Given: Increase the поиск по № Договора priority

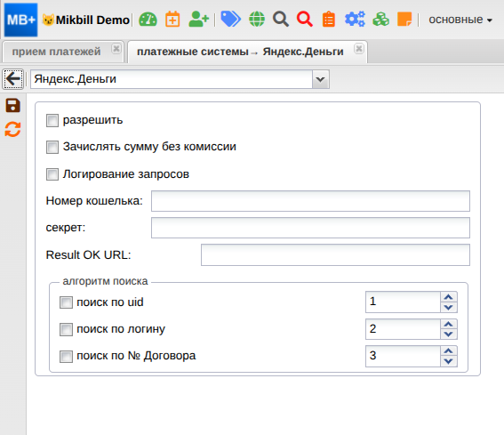Looking at the screenshot, I should tap(449, 351).
